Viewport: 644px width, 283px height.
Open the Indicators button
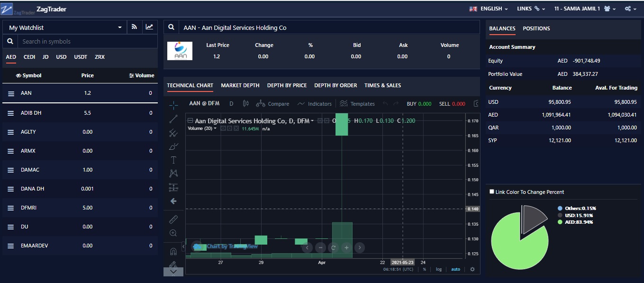[314, 104]
